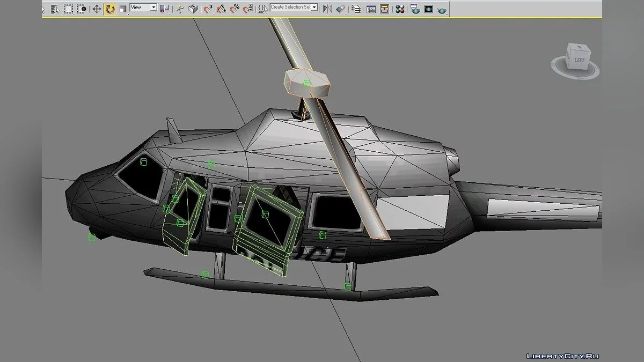This screenshot has width=644, height=362.
Task: Open the Render Setup dialog
Action: pos(414,9)
